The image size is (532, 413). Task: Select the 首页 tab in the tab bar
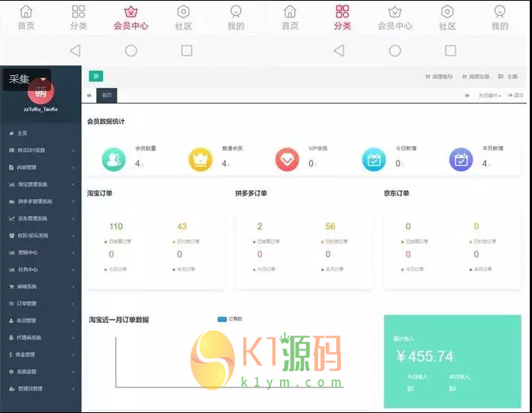pyautogui.click(x=107, y=96)
